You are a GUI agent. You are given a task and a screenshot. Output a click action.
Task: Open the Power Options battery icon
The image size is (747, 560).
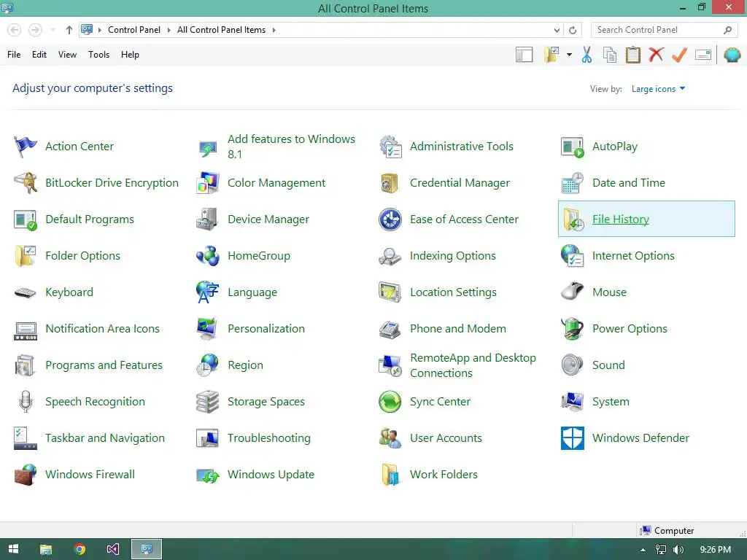[x=573, y=329]
